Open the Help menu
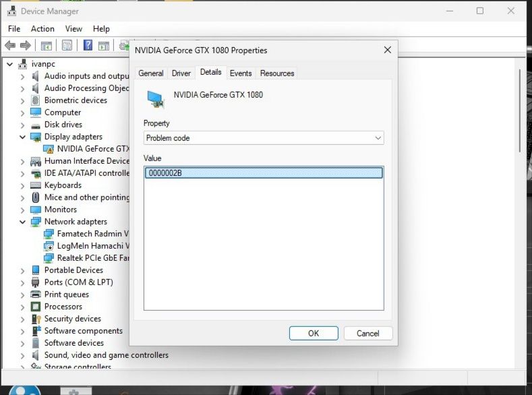 coord(101,29)
